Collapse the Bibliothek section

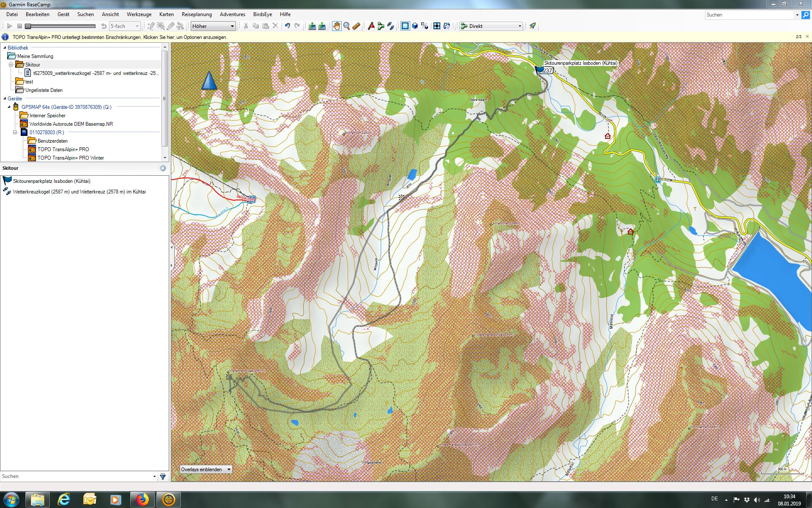click(5, 48)
